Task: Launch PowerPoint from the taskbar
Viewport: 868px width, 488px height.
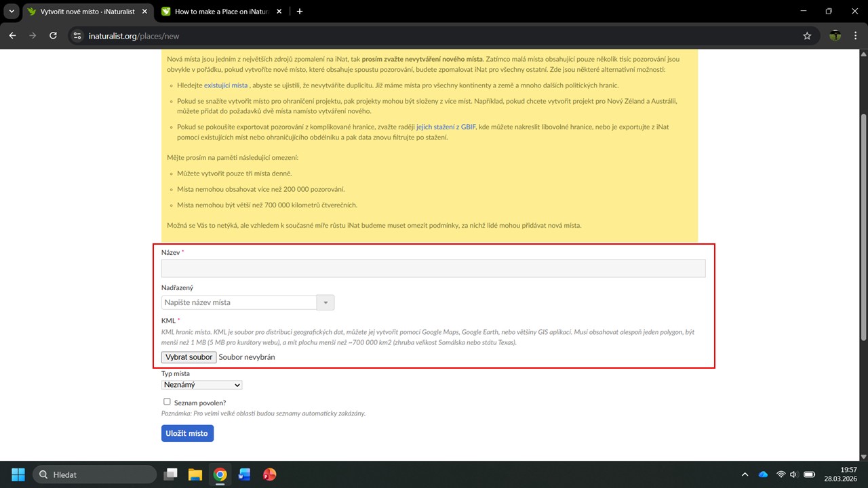Action: pos(269,474)
